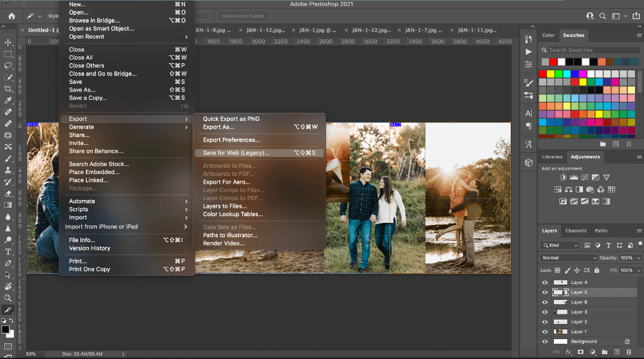
Task: Pick the yellow swatch in first grid row
Action: [550, 74]
